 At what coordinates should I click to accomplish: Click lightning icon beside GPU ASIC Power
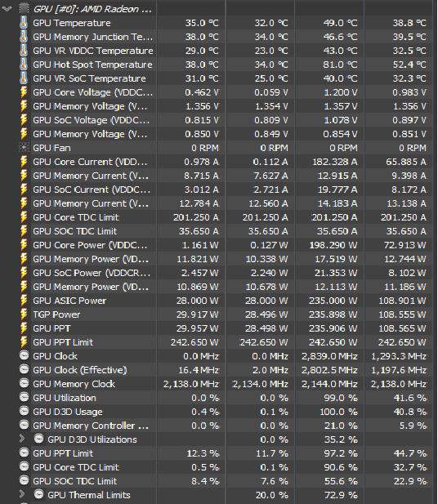(x=24, y=301)
